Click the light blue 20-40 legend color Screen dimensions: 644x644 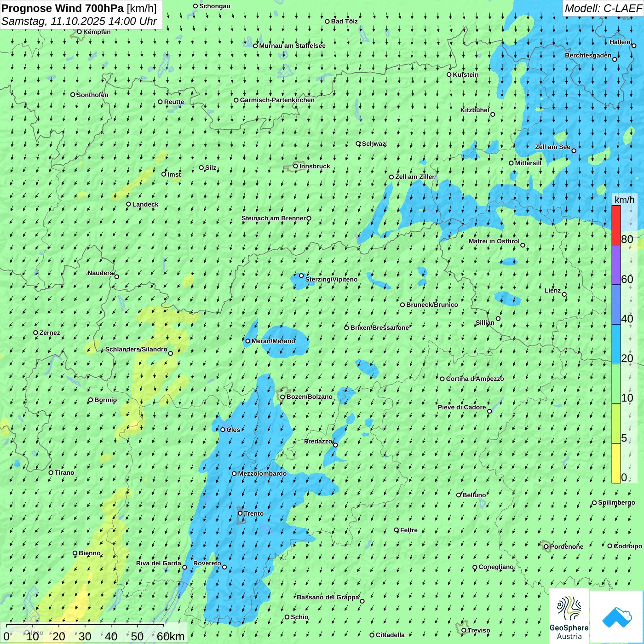click(616, 344)
